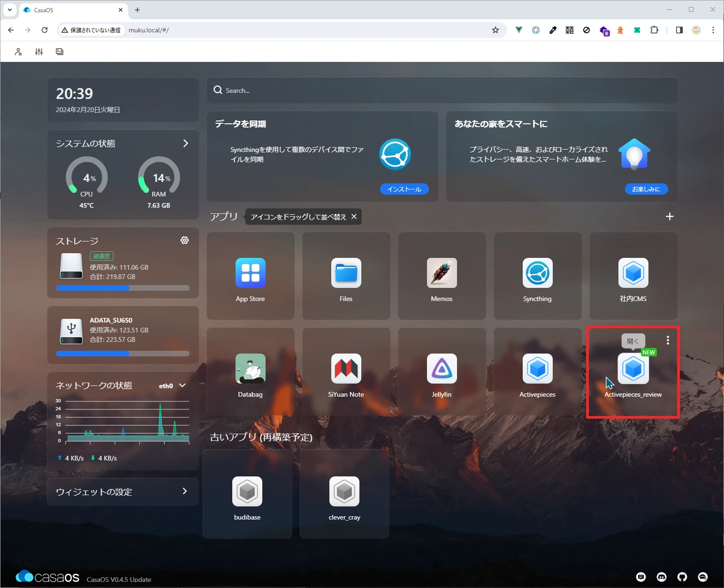The image size is (724, 588).
Task: Open storage settings gear icon
Action: pos(185,240)
